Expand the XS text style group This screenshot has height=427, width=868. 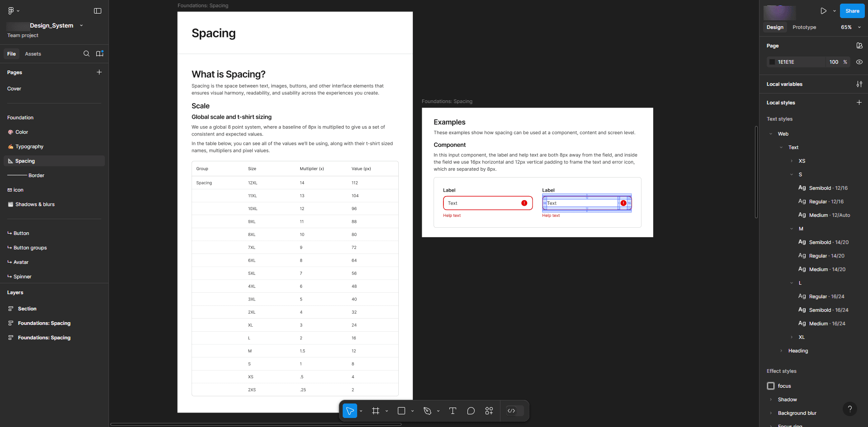click(792, 161)
